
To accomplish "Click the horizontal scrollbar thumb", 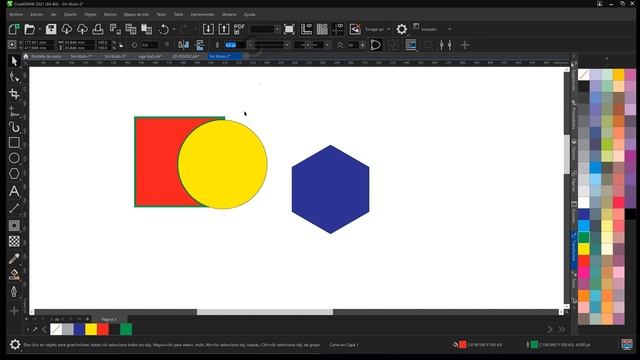I will [265, 312].
